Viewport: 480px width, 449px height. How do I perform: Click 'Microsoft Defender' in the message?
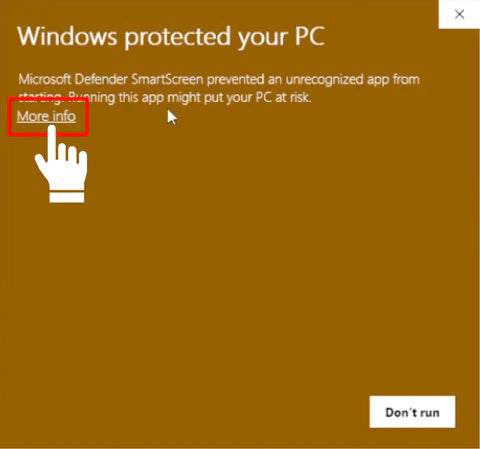pyautogui.click(x=73, y=79)
